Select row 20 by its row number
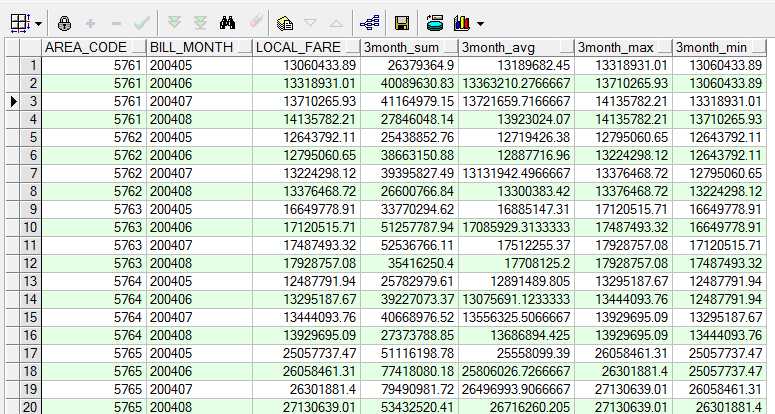The height and width of the screenshot is (414, 775). pos(30,407)
